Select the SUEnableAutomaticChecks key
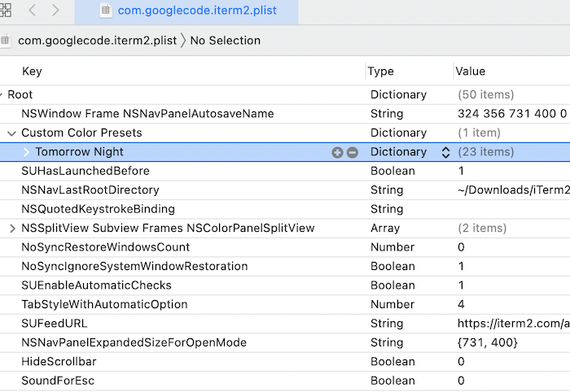Screen dimensions: 570x392 (x=96, y=285)
